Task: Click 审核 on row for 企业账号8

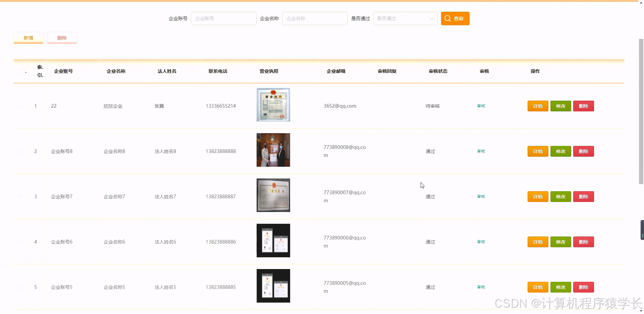Action: (x=481, y=151)
